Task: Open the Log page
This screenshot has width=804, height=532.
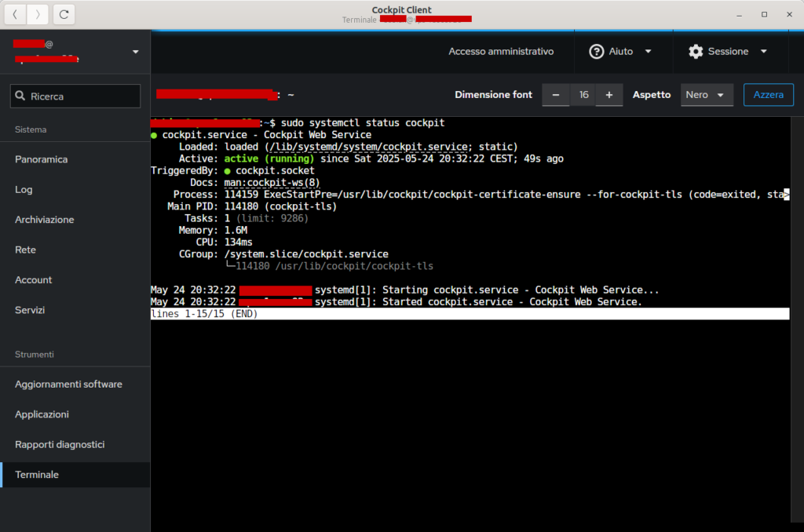Action: tap(75, 190)
